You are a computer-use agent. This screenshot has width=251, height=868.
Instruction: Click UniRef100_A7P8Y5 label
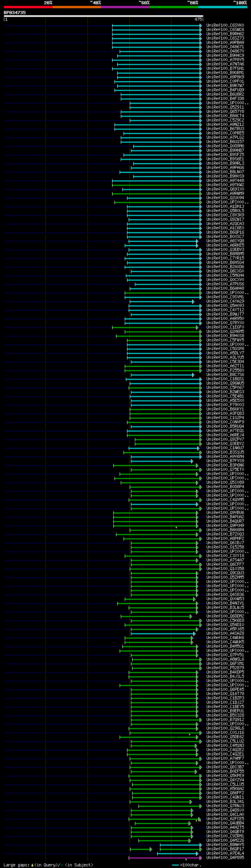click(x=225, y=60)
